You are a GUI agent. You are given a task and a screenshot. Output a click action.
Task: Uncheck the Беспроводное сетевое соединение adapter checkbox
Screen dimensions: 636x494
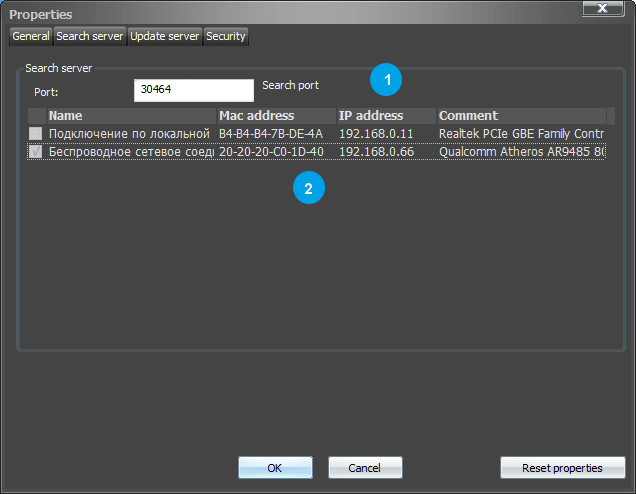coord(35,152)
